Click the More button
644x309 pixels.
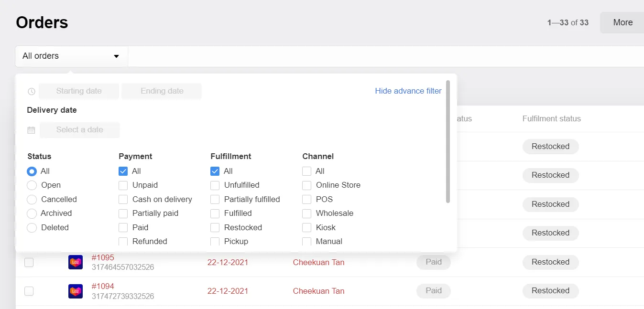coord(622,22)
